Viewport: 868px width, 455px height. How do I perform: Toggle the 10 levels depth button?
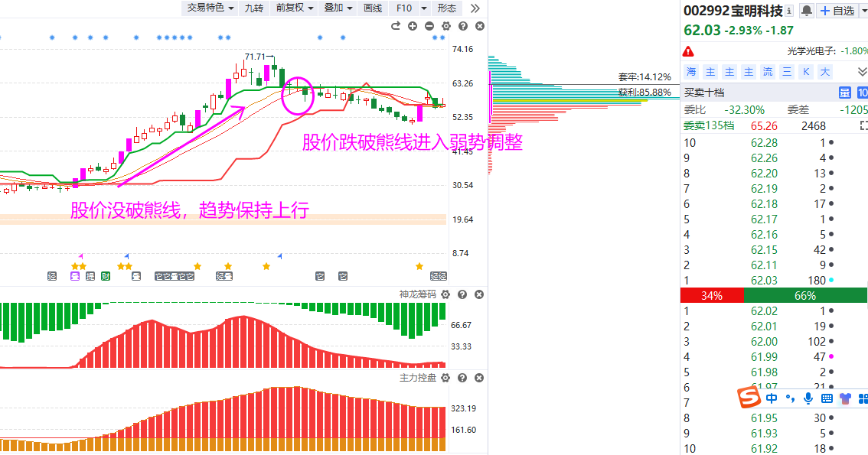click(x=863, y=93)
